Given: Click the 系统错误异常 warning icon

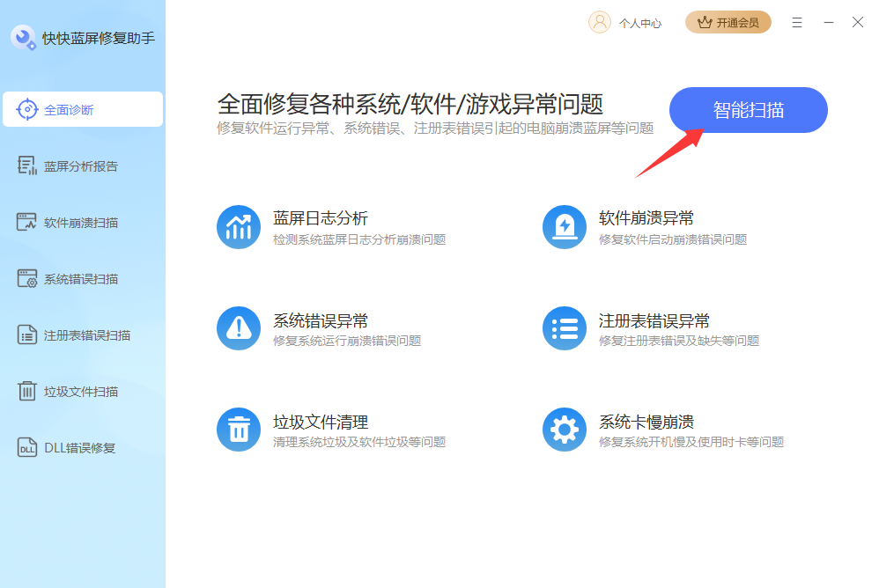Looking at the screenshot, I should [238, 327].
